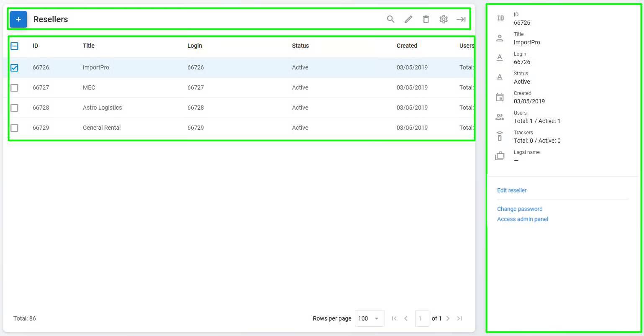The image size is (644, 336).
Task: Uncheck the ImportPro row checkbox
Action: [x=14, y=67]
